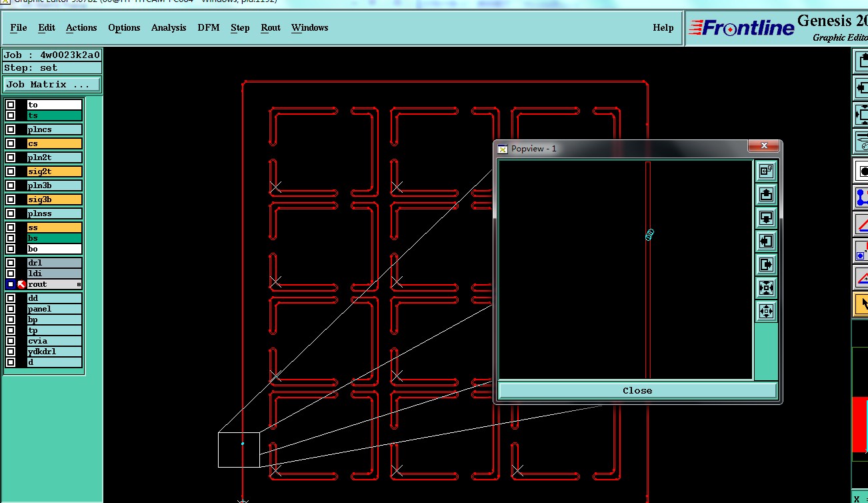Select layer name 'bp' in layer list
868x503 pixels.
pos(54,320)
